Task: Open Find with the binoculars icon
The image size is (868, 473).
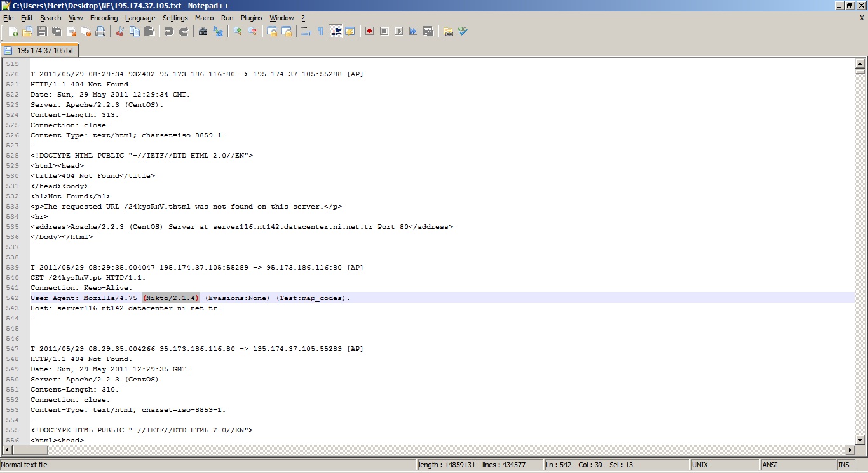Action: pos(203,31)
